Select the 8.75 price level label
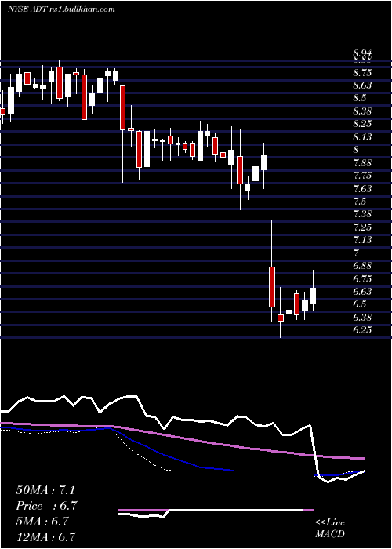The height and width of the screenshot is (549, 392). [x=362, y=73]
